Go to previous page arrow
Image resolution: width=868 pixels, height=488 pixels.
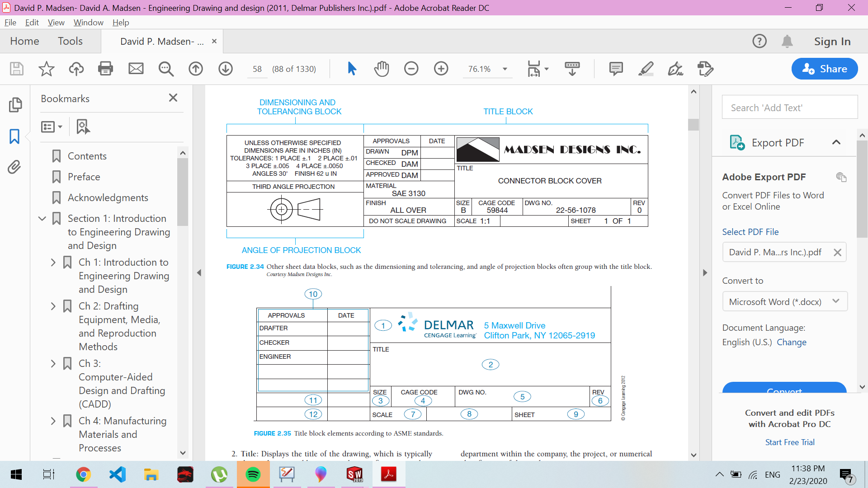coord(196,69)
